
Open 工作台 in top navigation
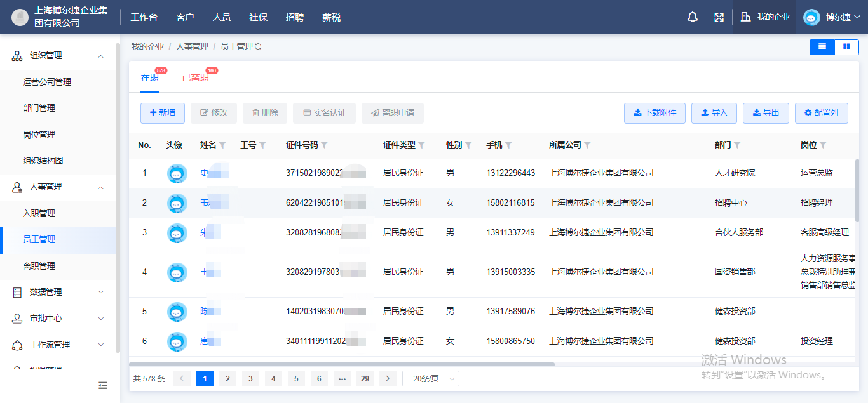pyautogui.click(x=144, y=17)
